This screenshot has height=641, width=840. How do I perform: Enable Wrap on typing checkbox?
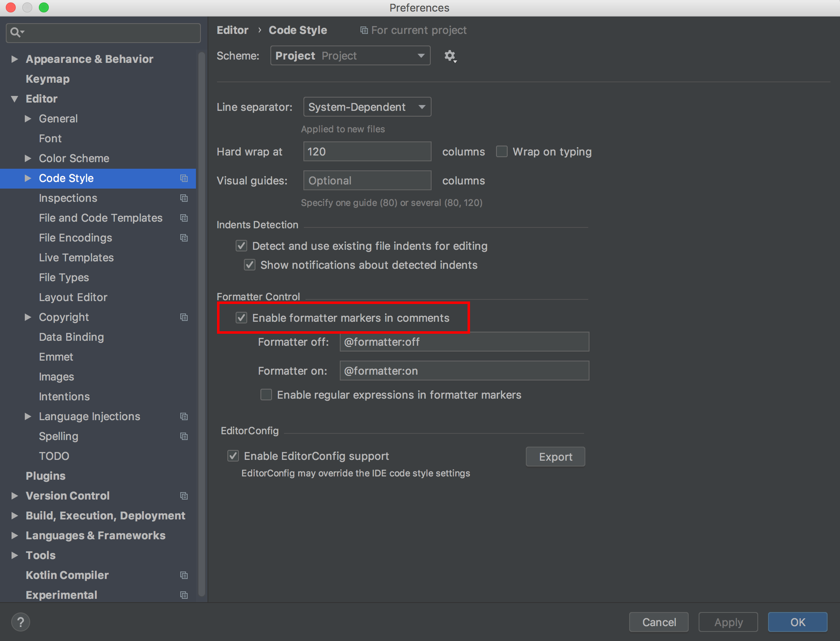502,152
